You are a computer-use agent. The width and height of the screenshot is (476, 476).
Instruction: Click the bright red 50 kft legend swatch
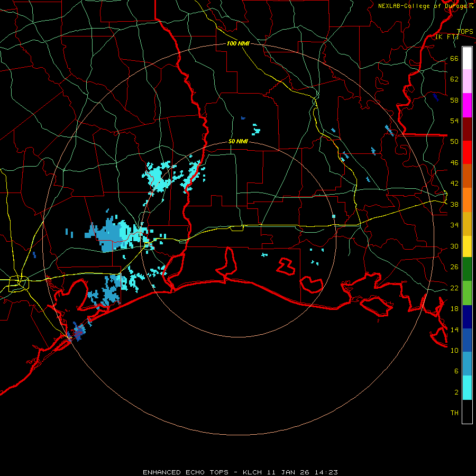click(x=467, y=152)
